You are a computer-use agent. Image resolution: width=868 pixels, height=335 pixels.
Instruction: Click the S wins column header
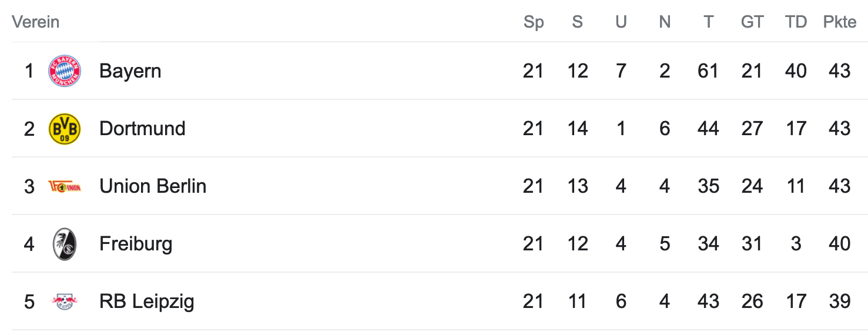(578, 22)
